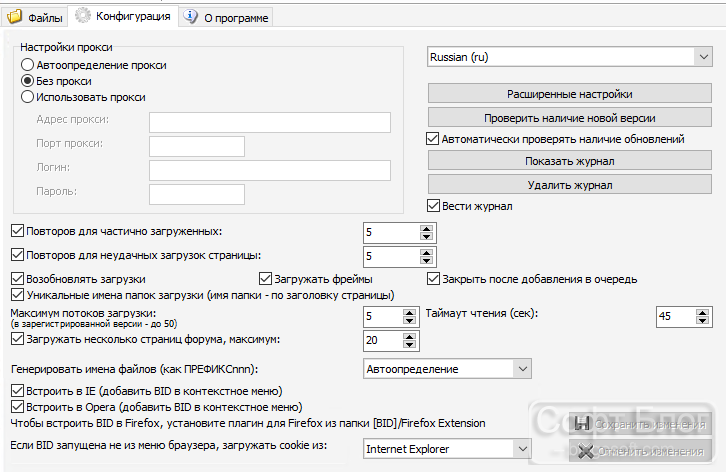The width and height of the screenshot is (726, 472).
Task: Click the floppy disk save icon
Action: point(582,423)
